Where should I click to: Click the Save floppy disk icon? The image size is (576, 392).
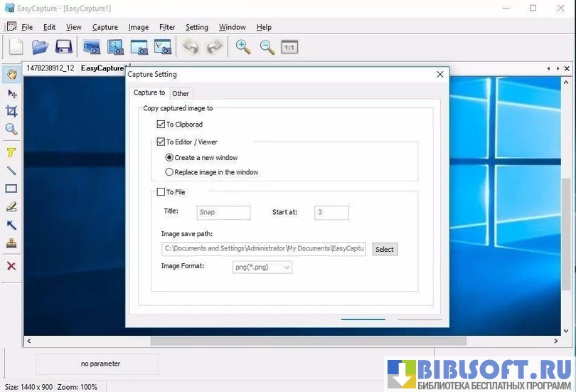click(64, 48)
